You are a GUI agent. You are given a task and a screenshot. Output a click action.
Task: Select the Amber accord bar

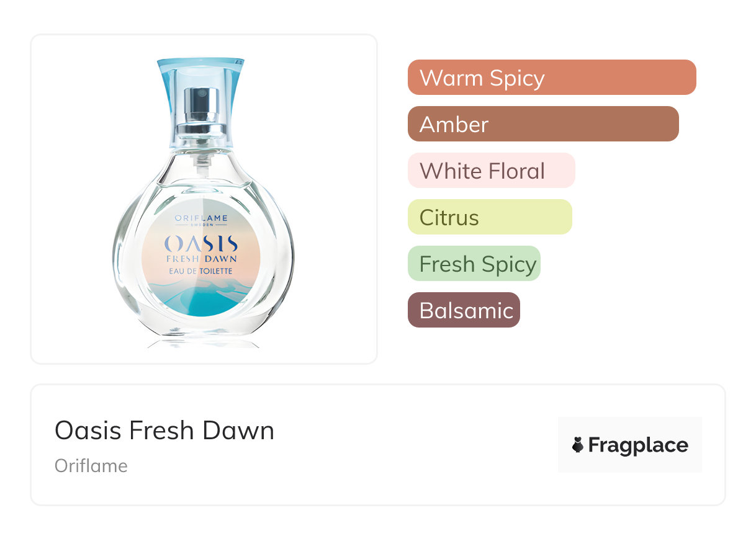543,124
